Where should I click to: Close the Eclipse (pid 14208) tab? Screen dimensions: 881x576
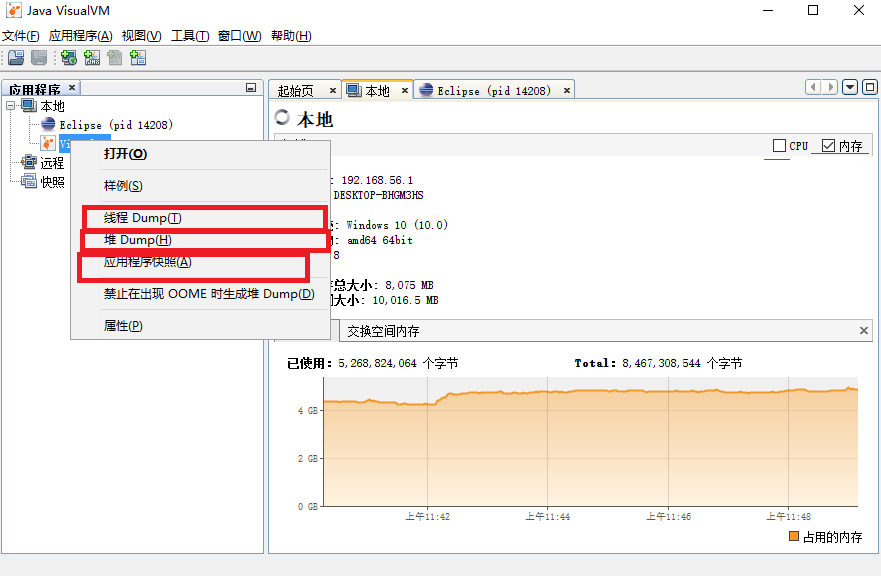point(567,90)
